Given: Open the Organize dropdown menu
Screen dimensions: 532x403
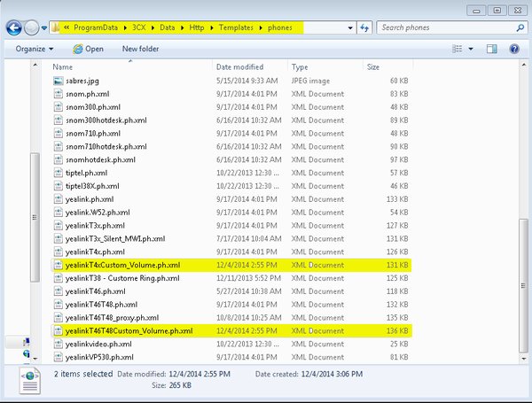Looking at the screenshot, I should click(x=34, y=49).
